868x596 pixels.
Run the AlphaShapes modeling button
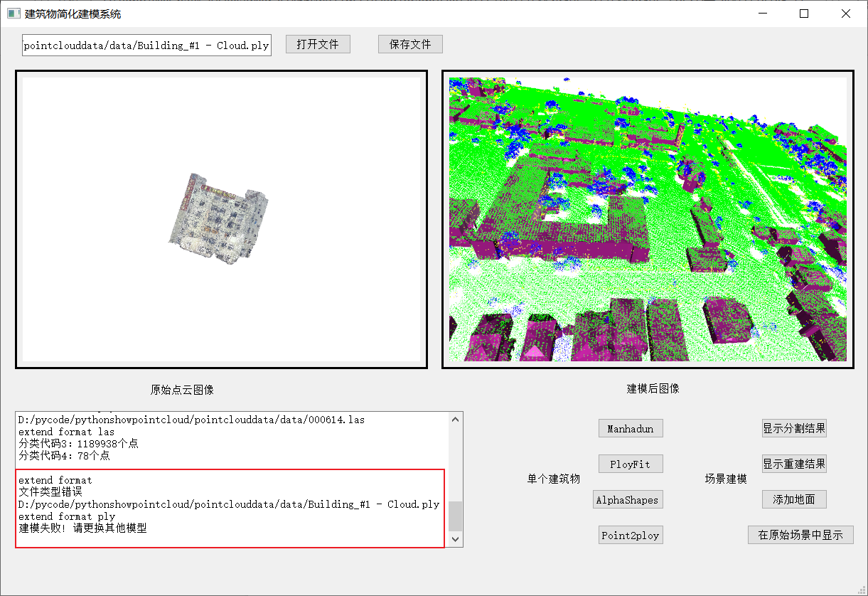[627, 500]
